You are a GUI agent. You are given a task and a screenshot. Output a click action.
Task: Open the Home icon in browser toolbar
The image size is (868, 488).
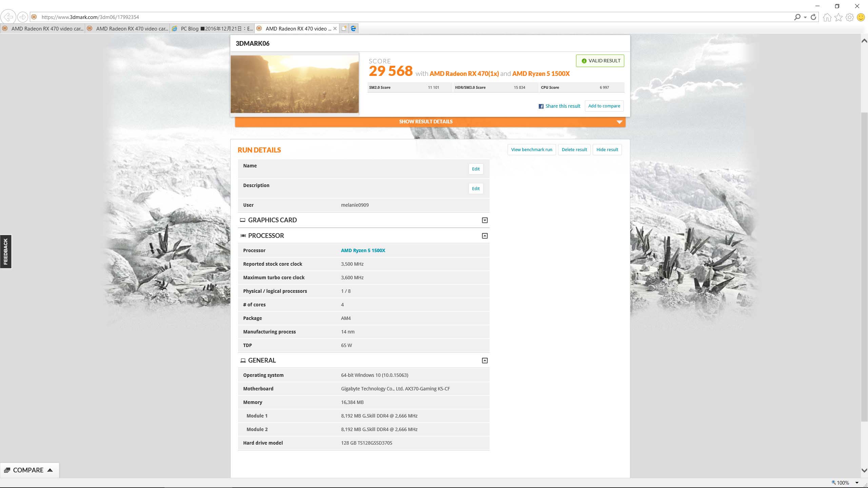pos(827,17)
